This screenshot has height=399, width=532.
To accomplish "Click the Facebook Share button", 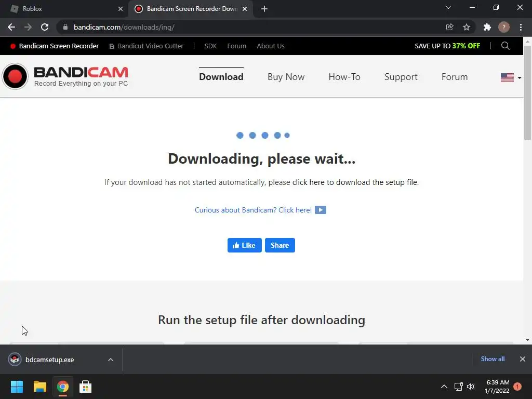I will 280,245.
